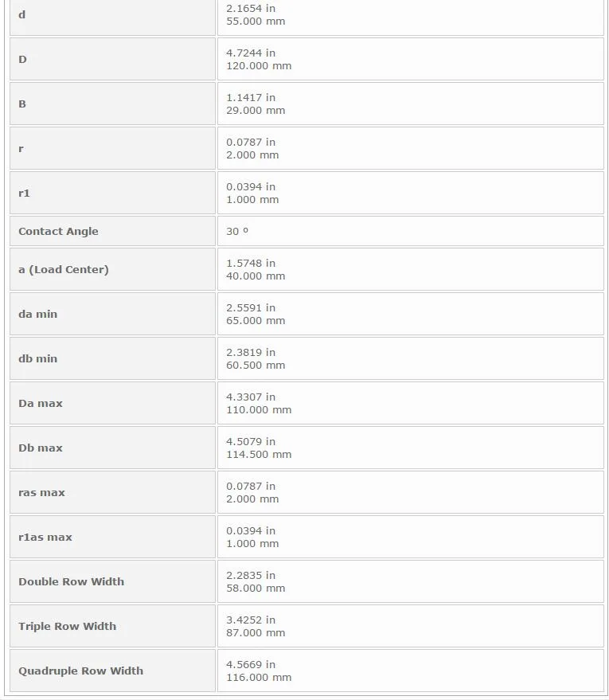The height and width of the screenshot is (700, 609).
Task: Select the Double Row Width 58.000 mm value
Action: (x=256, y=589)
